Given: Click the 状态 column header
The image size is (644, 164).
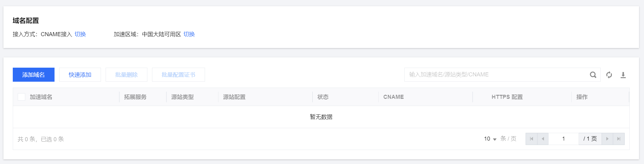Looking at the screenshot, I should [323, 97].
